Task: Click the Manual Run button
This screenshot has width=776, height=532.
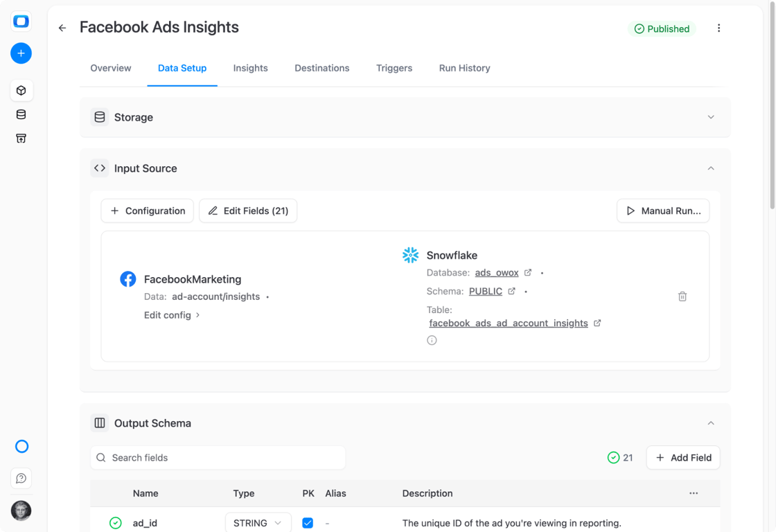Action: (662, 211)
